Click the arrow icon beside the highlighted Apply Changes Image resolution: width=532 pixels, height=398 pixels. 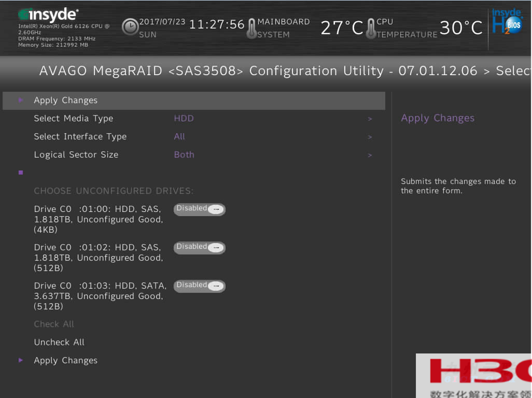pyautogui.click(x=21, y=100)
